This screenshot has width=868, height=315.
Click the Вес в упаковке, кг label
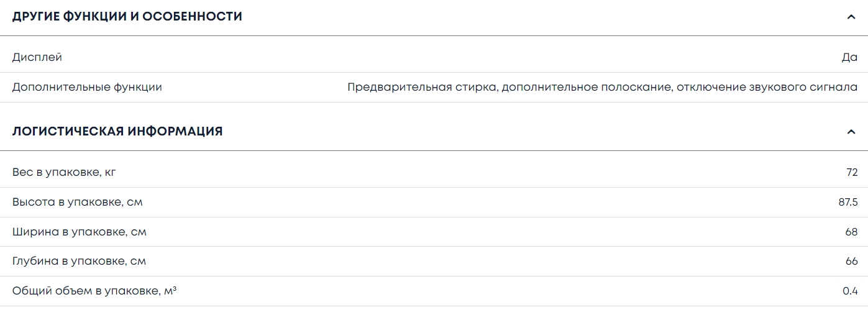pos(64,172)
